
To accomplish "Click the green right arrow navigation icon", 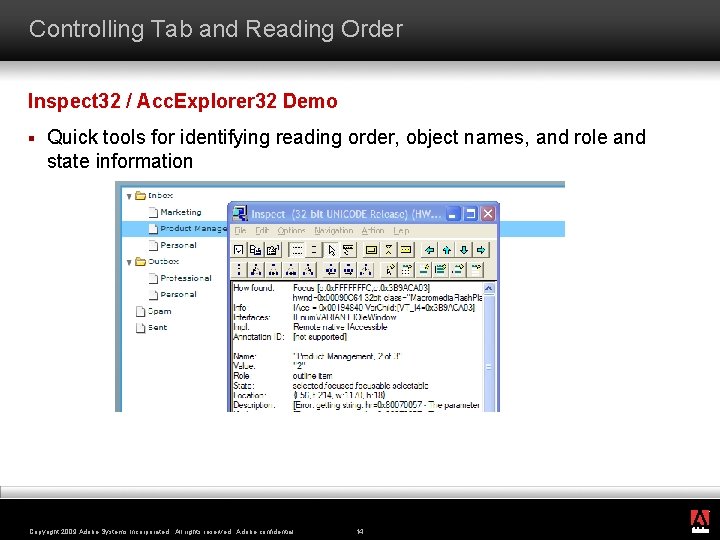I will pos(481,250).
